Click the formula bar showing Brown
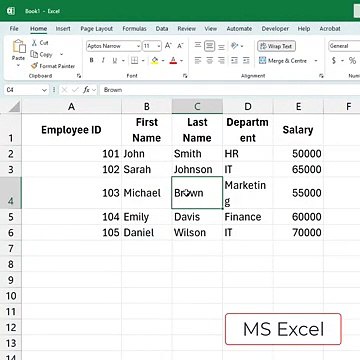Image resolution: width=360 pixels, height=360 pixels. pos(230,90)
